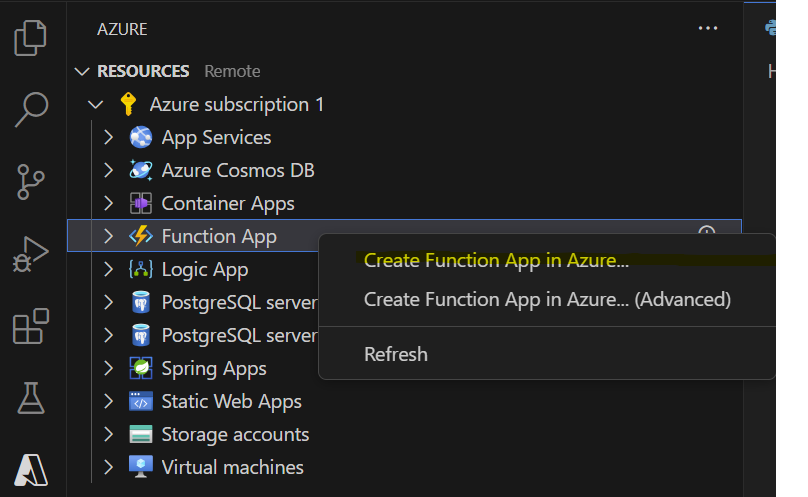This screenshot has width=808, height=497.
Task: Select the Azure subscription 1 label
Action: pos(237,105)
